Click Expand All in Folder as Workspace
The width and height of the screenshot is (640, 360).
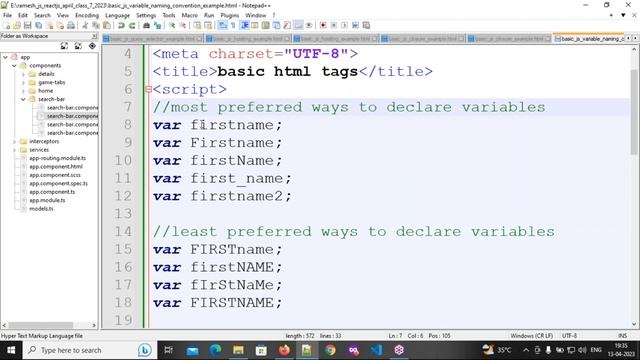tap(64, 46)
